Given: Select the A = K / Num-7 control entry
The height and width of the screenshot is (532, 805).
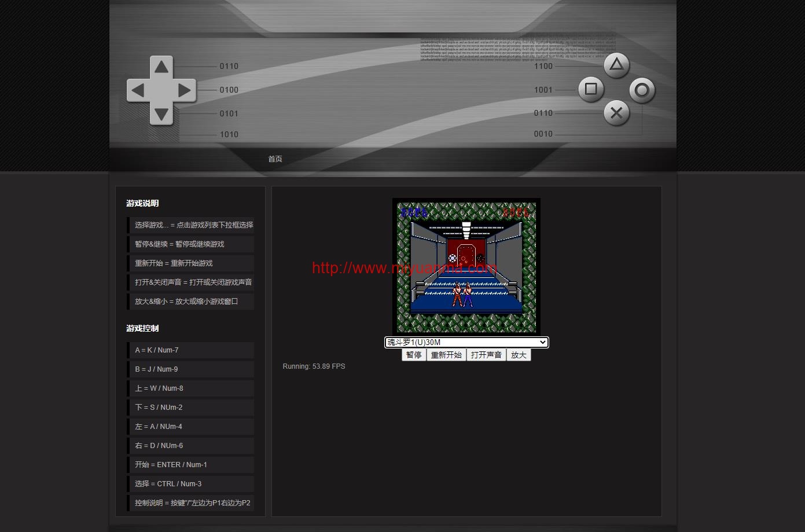Looking at the screenshot, I should [190, 350].
